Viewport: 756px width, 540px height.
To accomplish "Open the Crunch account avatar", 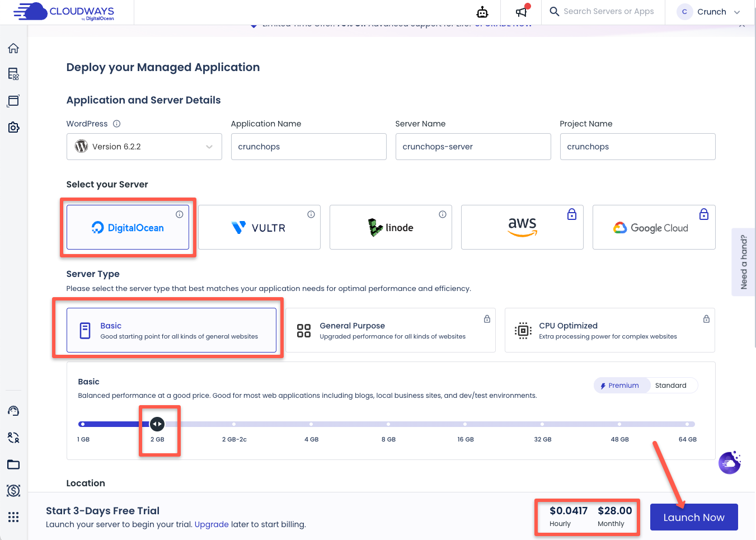I will (x=684, y=12).
